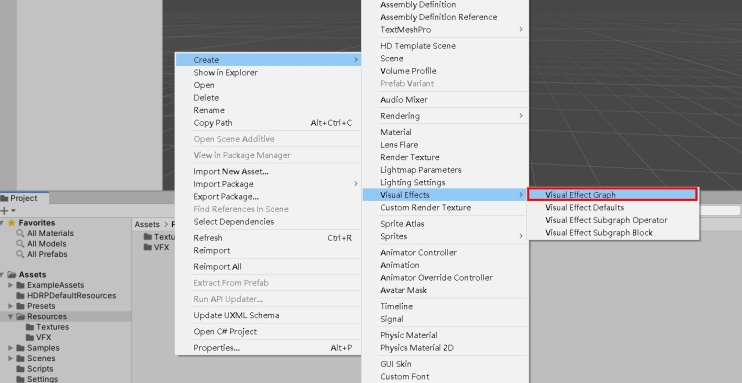Collapse the Resources folder tree arrow
Viewport: 742px width, 383px height.
(x=10, y=316)
